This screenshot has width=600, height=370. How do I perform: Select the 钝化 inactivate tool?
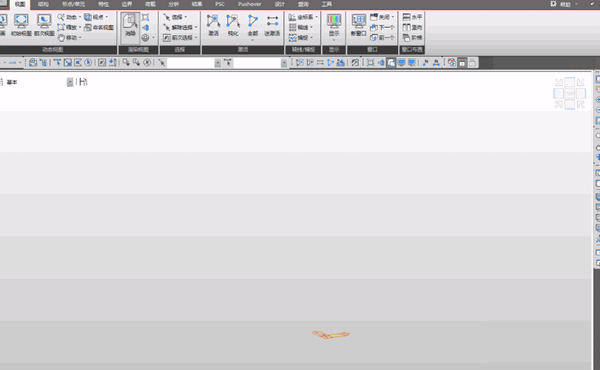click(233, 25)
